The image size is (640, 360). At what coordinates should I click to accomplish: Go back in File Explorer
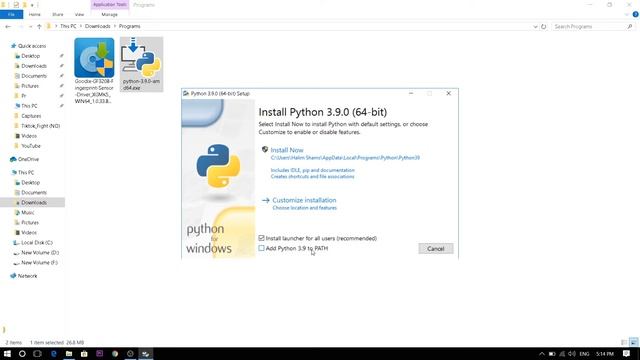pyautogui.click(x=8, y=26)
